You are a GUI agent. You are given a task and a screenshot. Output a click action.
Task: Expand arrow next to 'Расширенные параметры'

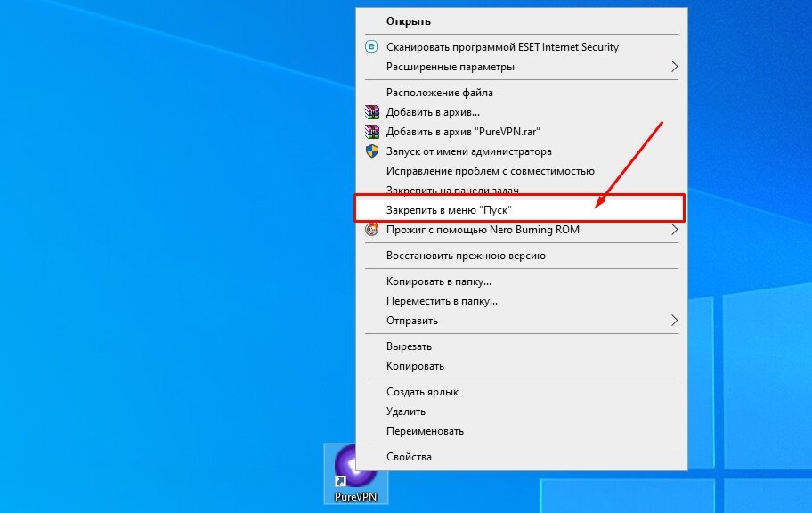(x=674, y=66)
